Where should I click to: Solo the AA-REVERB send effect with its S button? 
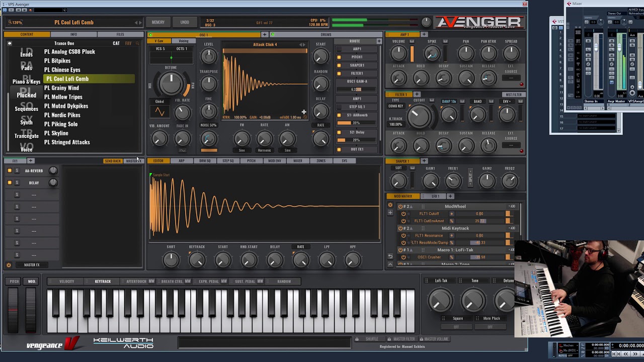[x=17, y=171]
